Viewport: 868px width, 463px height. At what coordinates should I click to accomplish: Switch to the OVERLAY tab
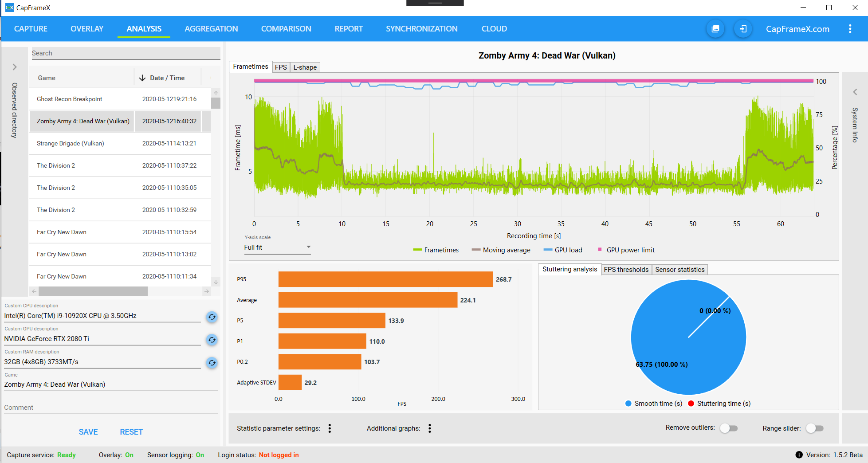click(87, 29)
